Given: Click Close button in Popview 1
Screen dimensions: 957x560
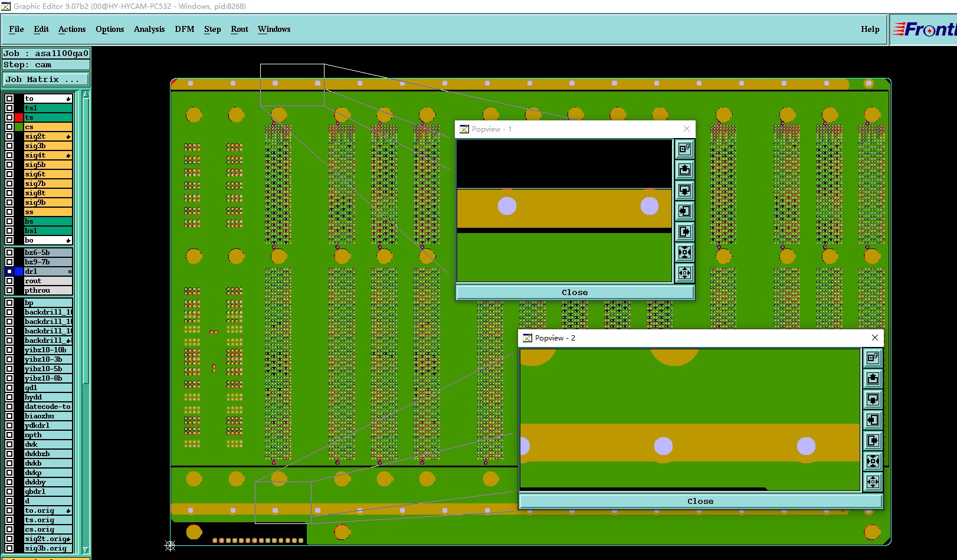Looking at the screenshot, I should click(575, 292).
